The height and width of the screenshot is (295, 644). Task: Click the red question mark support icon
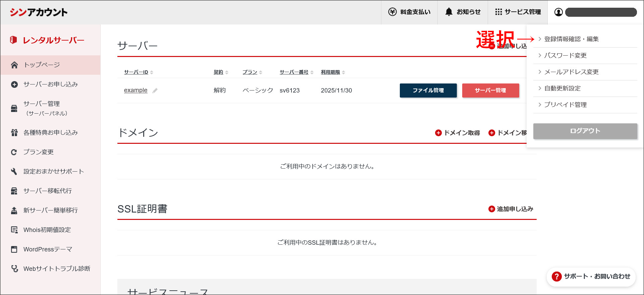(556, 277)
